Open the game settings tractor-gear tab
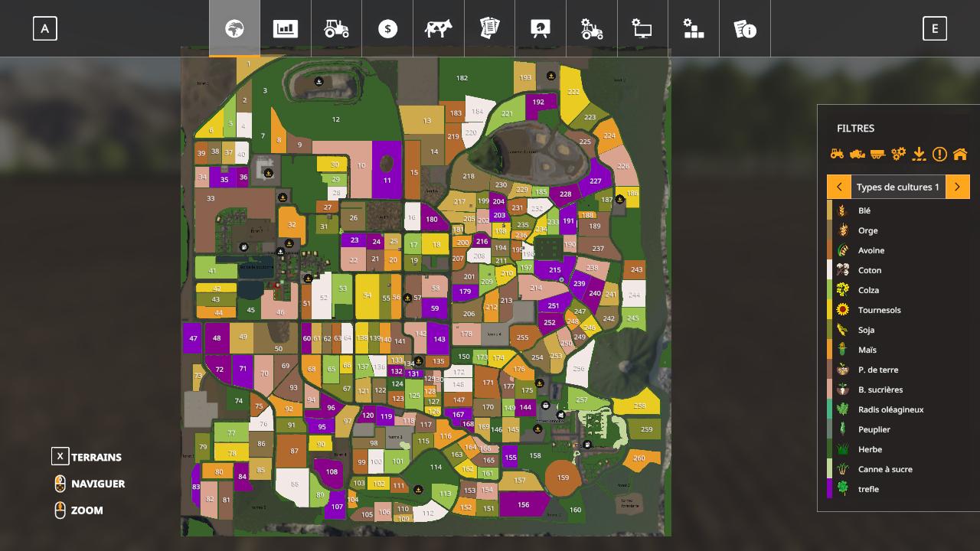The image size is (980, 551). point(591,28)
